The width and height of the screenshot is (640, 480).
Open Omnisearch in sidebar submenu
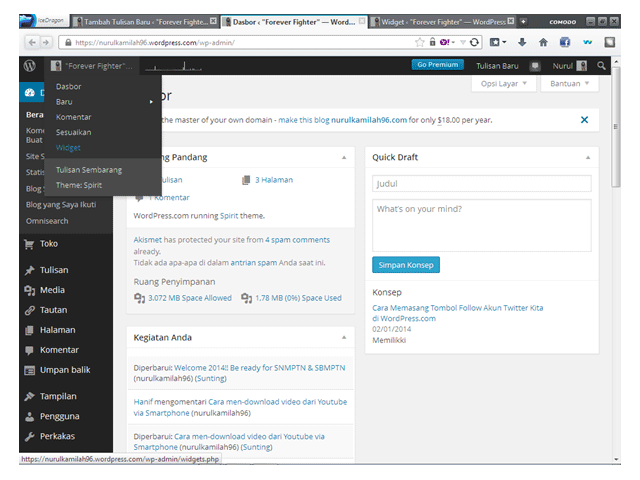[47, 221]
